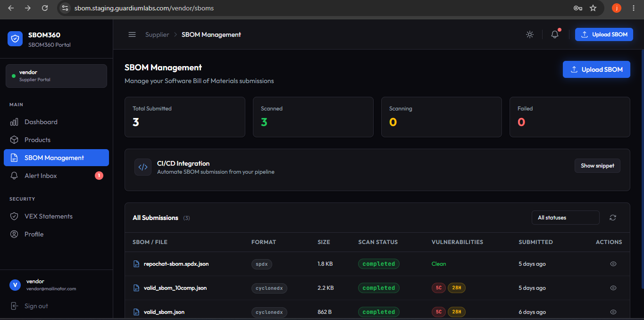Image resolution: width=644 pixels, height=320 pixels.
Task: Click the 28H badge in valid_sbom_10comp.json row
Action: coord(457,288)
